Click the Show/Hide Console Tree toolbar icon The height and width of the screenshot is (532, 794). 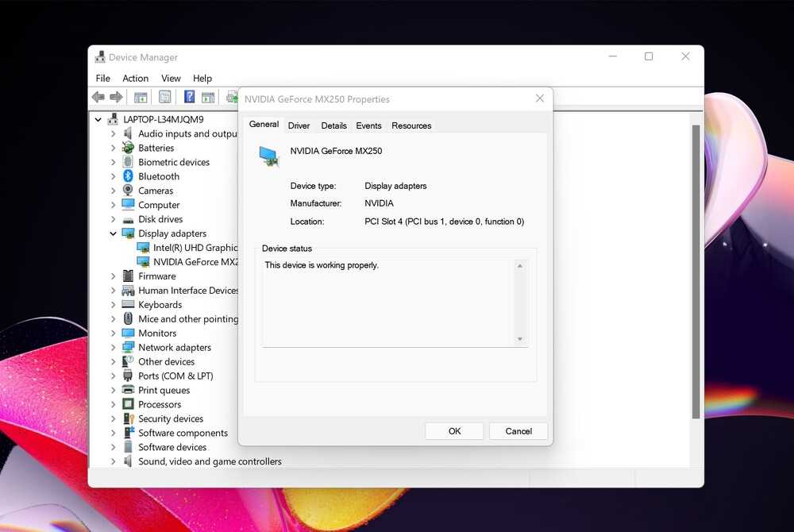(141, 97)
